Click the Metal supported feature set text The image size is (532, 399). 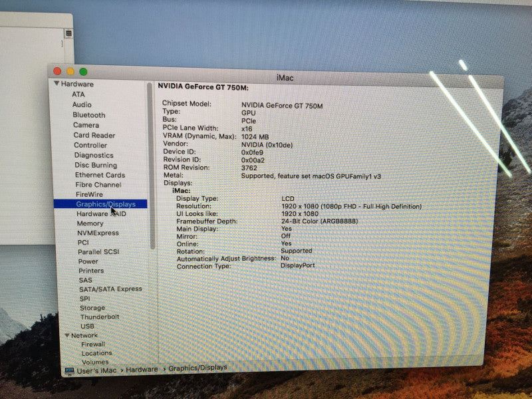click(311, 176)
